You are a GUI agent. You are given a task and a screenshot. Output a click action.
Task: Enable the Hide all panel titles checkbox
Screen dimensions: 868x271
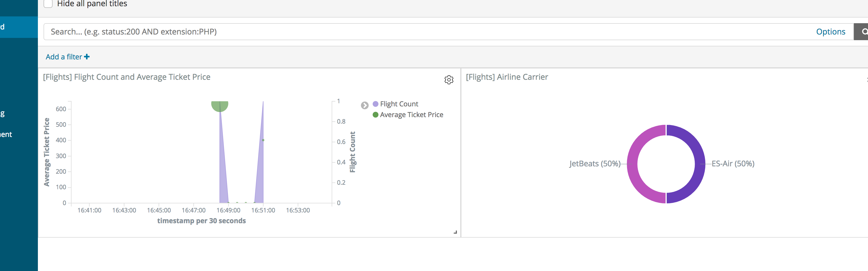tap(48, 3)
